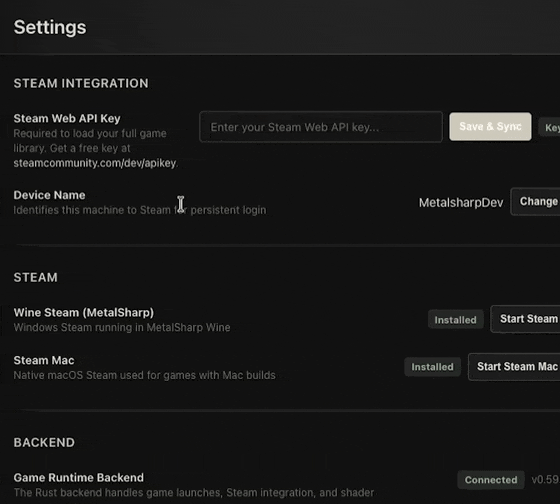Click the backend version number text
Screen dimensions: 560x504
(545, 480)
